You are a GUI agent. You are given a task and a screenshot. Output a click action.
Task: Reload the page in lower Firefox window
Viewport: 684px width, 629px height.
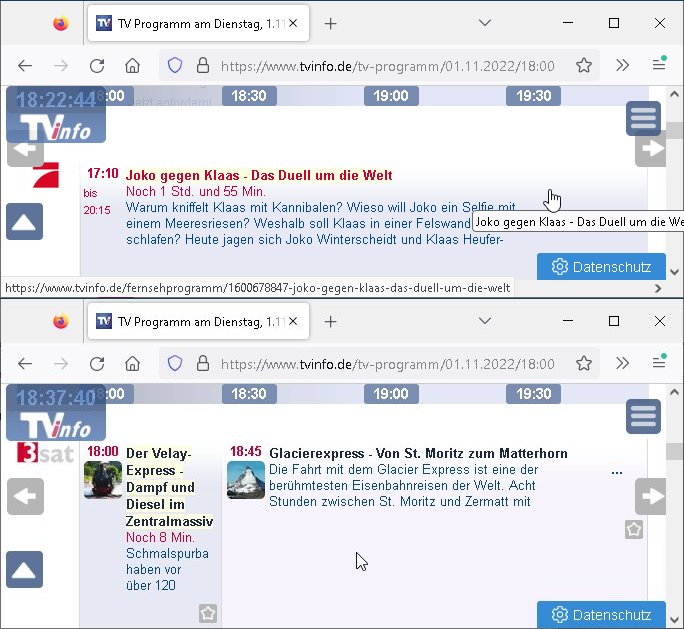97,364
